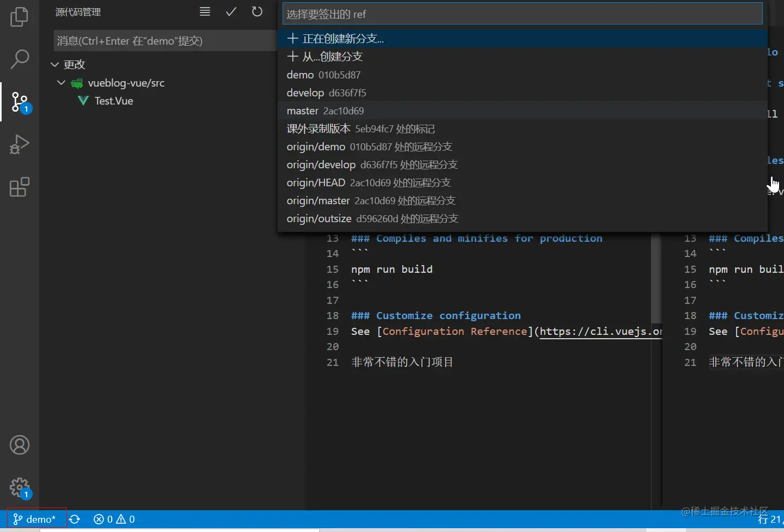
Task: Open the Extensions view
Action: [20, 187]
